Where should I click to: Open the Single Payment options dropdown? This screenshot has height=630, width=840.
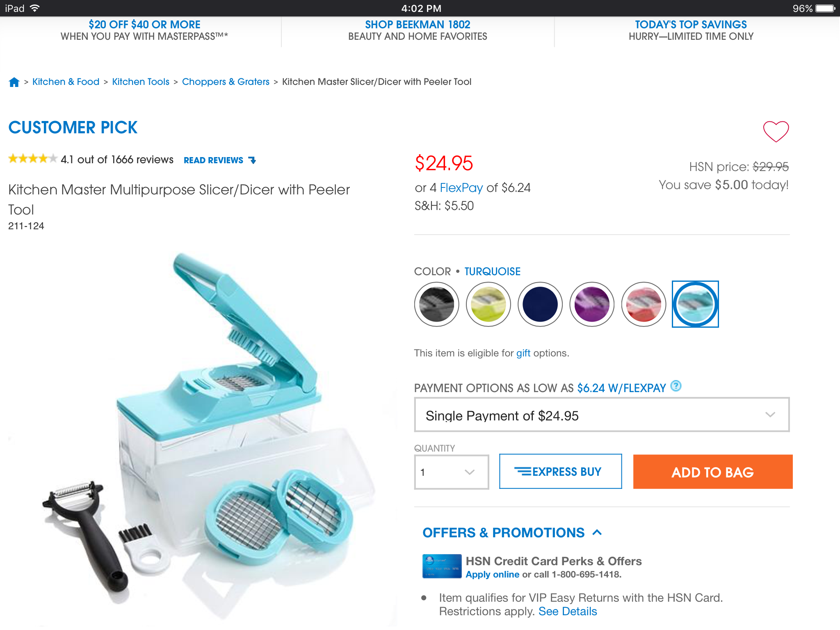[x=602, y=415]
